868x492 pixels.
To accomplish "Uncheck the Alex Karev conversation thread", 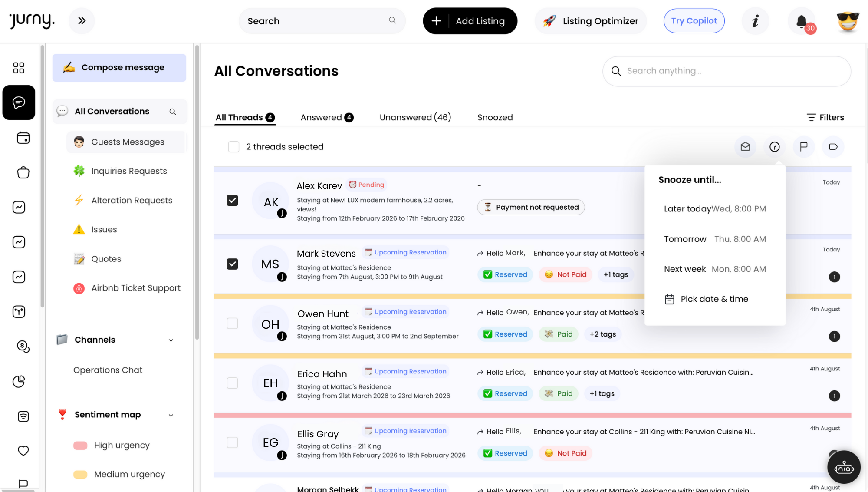I will coord(233,201).
